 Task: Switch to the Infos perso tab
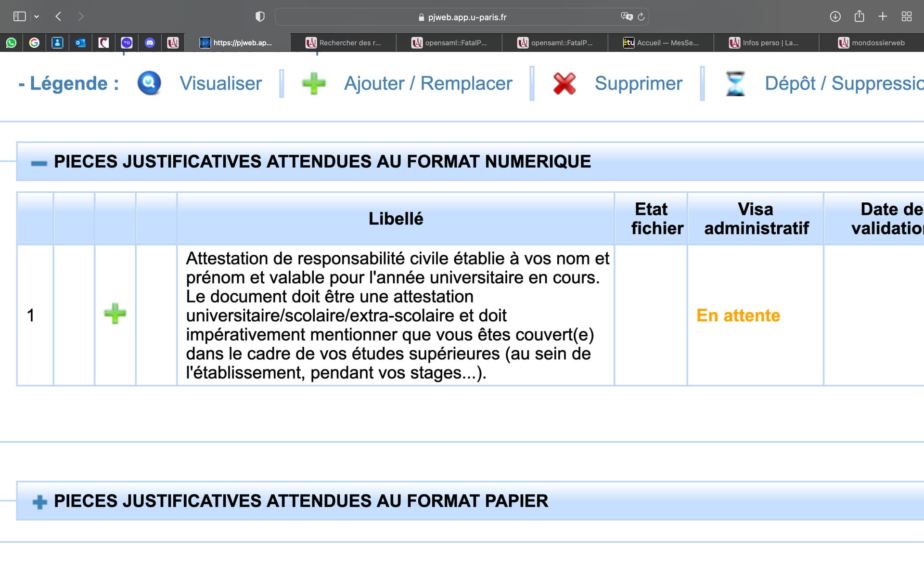[x=767, y=43]
